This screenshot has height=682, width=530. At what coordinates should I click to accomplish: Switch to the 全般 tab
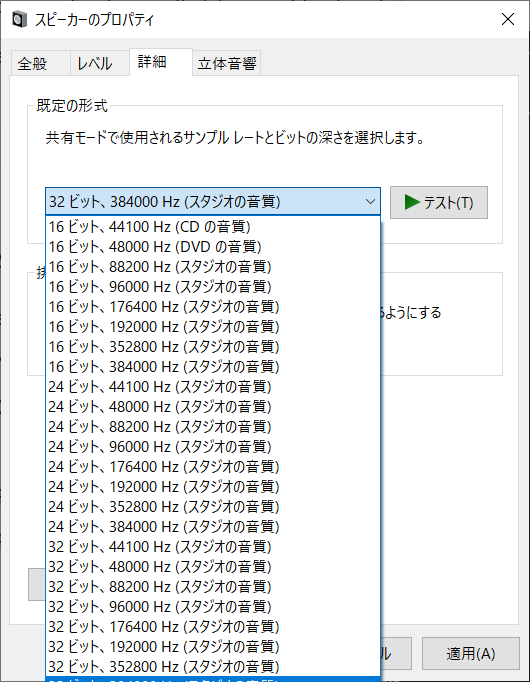pos(40,64)
